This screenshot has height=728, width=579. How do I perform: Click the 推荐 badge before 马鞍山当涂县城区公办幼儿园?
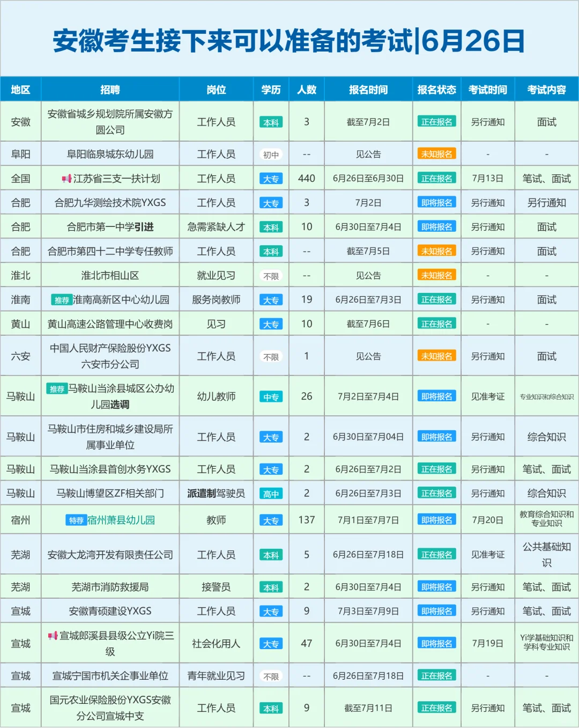pyautogui.click(x=57, y=389)
